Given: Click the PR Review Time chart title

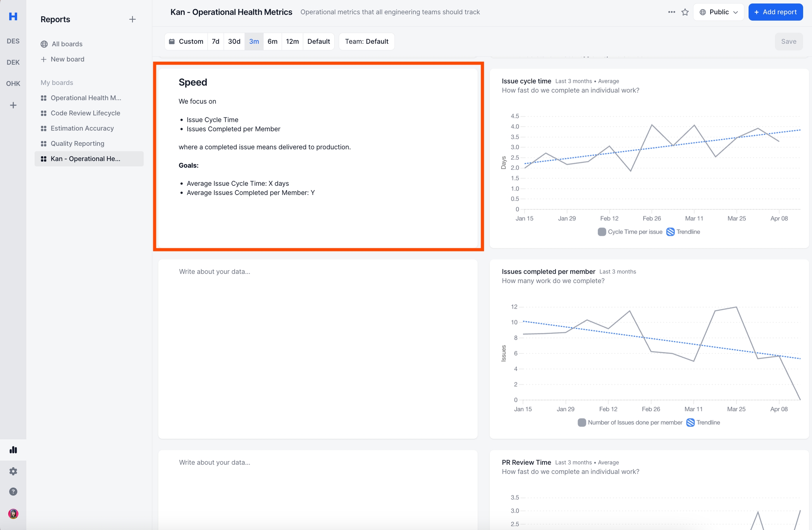Looking at the screenshot, I should 526,462.
